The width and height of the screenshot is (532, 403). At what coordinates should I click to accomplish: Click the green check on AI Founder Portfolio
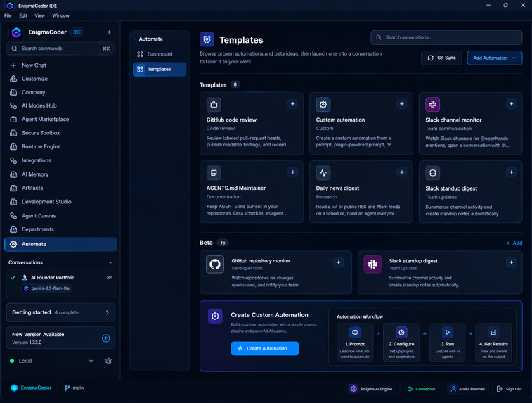[13, 277]
